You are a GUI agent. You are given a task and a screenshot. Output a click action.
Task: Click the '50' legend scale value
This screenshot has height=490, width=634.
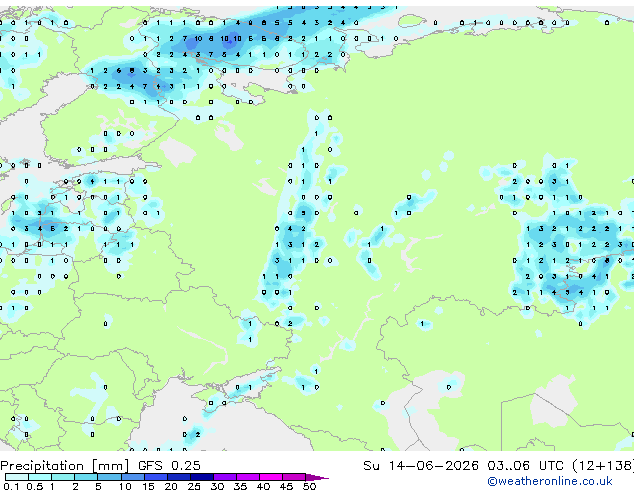[310, 486]
